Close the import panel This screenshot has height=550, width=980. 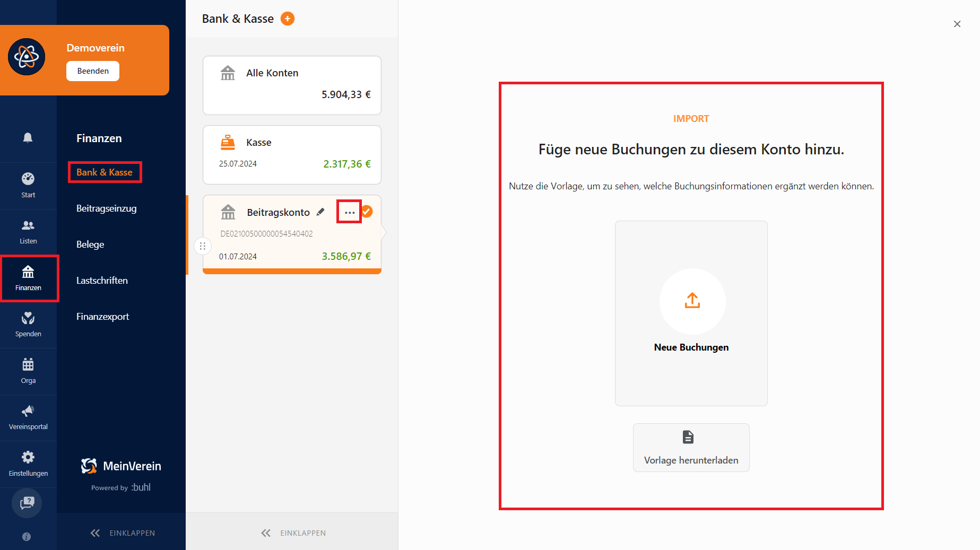pos(957,24)
